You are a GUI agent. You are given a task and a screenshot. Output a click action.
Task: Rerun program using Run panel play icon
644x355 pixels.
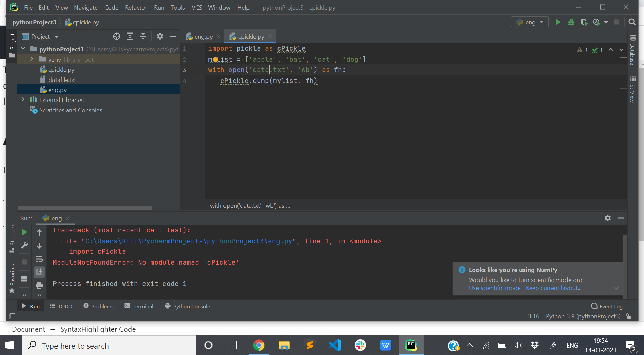(24, 232)
